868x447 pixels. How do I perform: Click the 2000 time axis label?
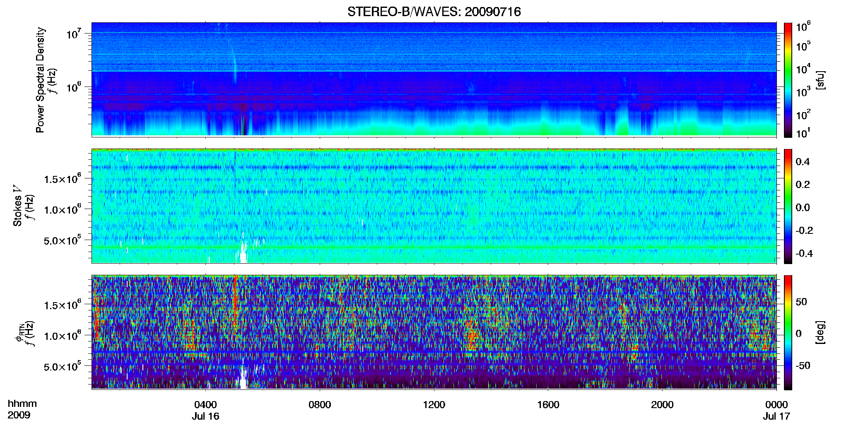point(662,404)
